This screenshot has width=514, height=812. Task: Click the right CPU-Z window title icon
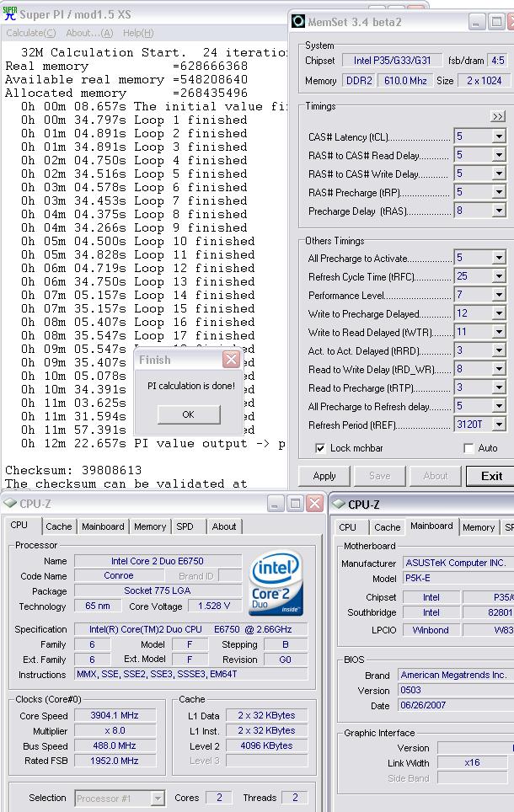339,504
